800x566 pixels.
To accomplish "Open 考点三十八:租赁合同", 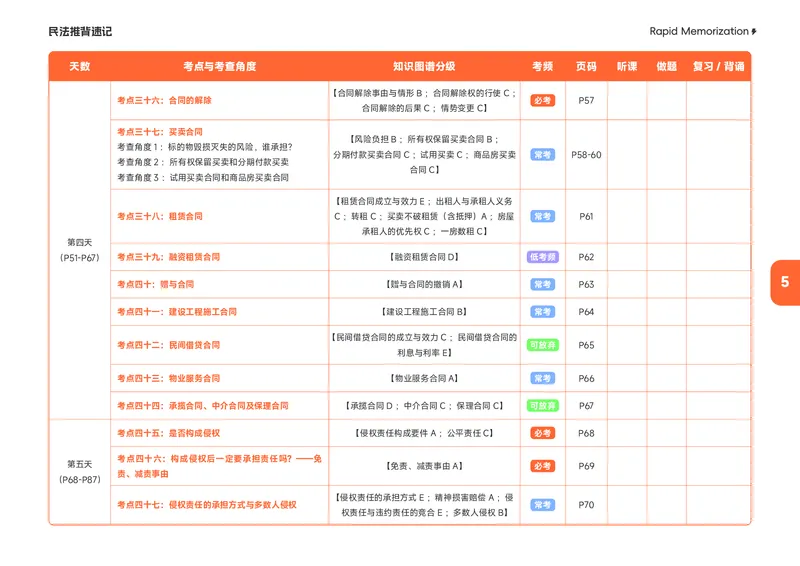I will tap(160, 216).
